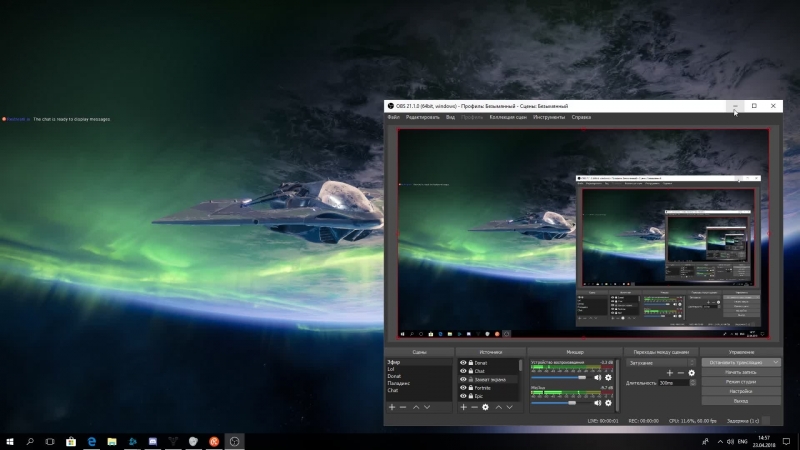Screen dimensions: 800x450
Task: Open settings gear for Устройство воспроизведения audio channel
Action: point(608,378)
